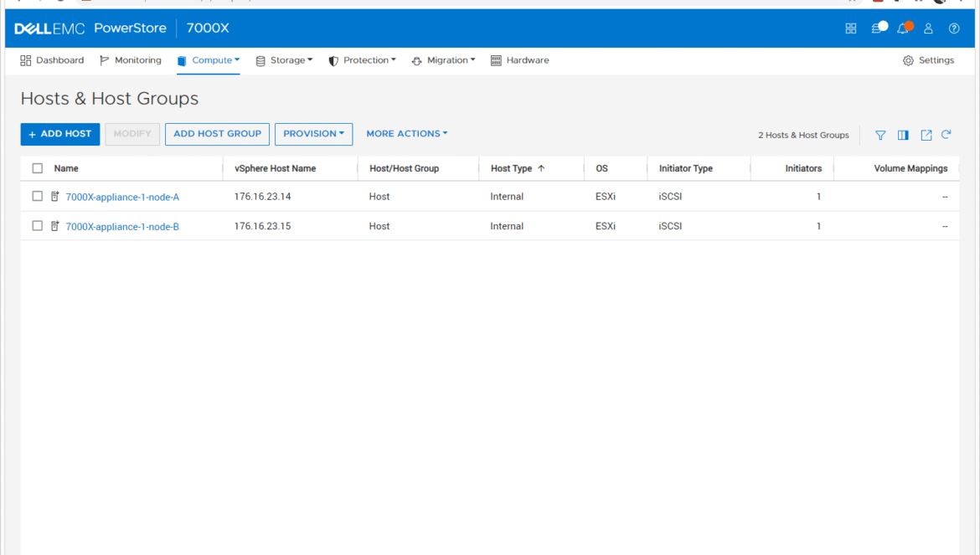Sort by Host Type ascending arrow
Viewport: 980px width, 555px height.
click(x=541, y=168)
